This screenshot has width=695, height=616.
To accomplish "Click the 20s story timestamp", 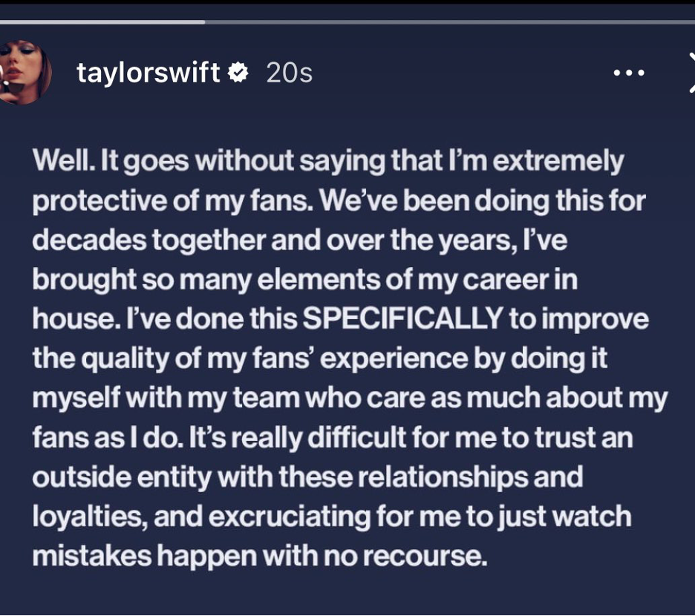I will coord(289,73).
